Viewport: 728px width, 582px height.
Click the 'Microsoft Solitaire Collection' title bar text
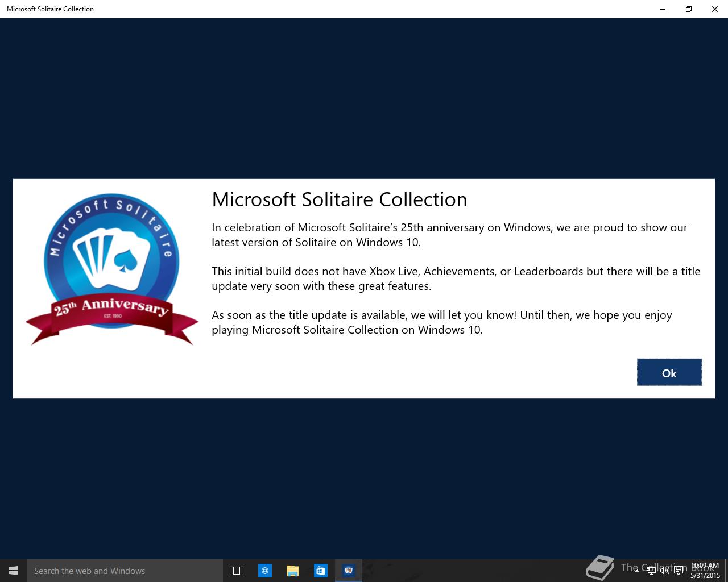[50, 9]
